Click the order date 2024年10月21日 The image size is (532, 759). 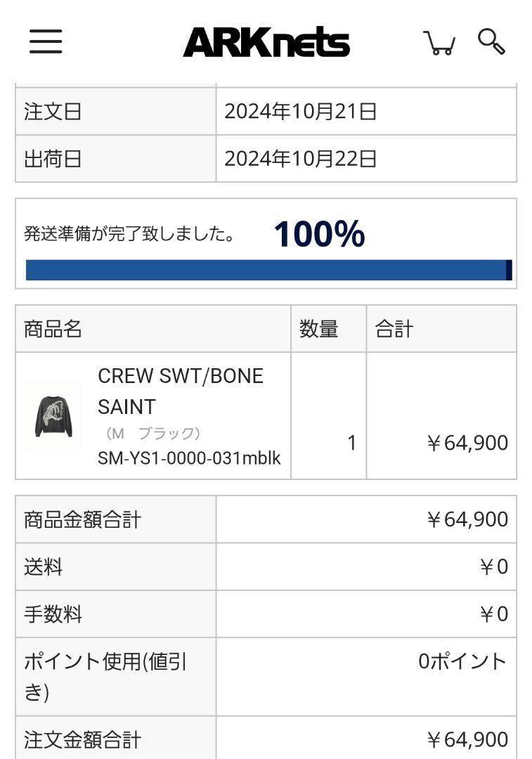301,111
